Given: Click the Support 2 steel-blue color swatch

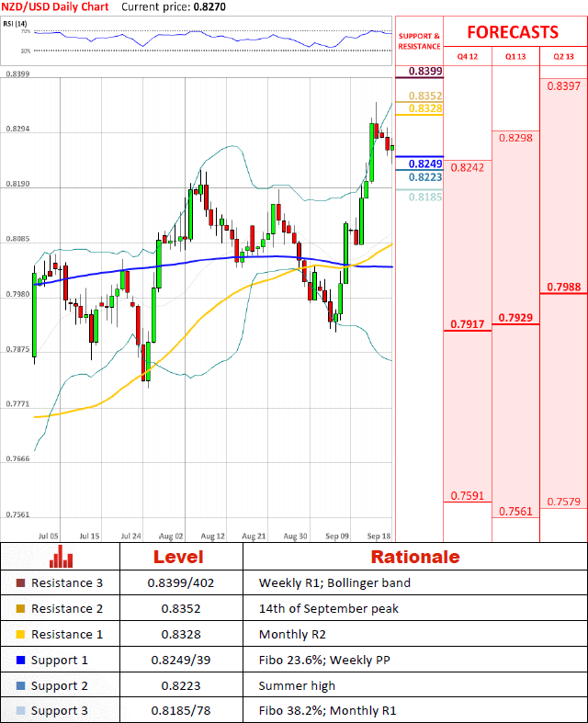Looking at the screenshot, I should click(x=20, y=685).
